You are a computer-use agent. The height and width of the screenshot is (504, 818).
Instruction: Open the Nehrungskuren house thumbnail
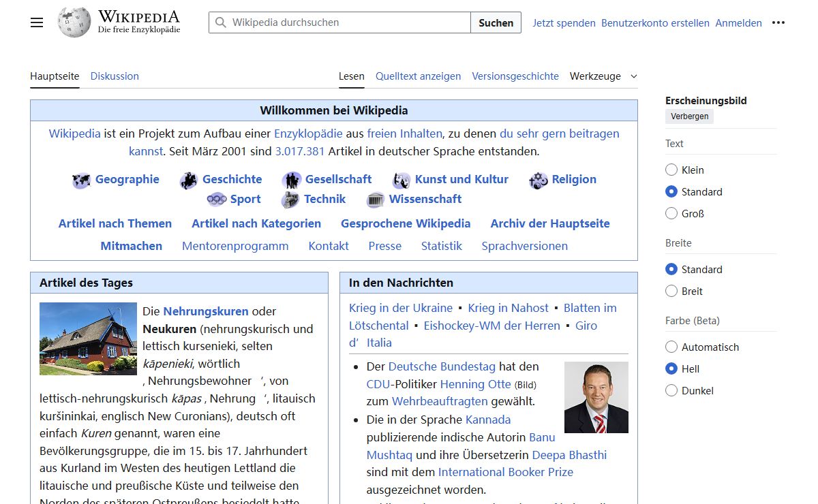coord(88,338)
